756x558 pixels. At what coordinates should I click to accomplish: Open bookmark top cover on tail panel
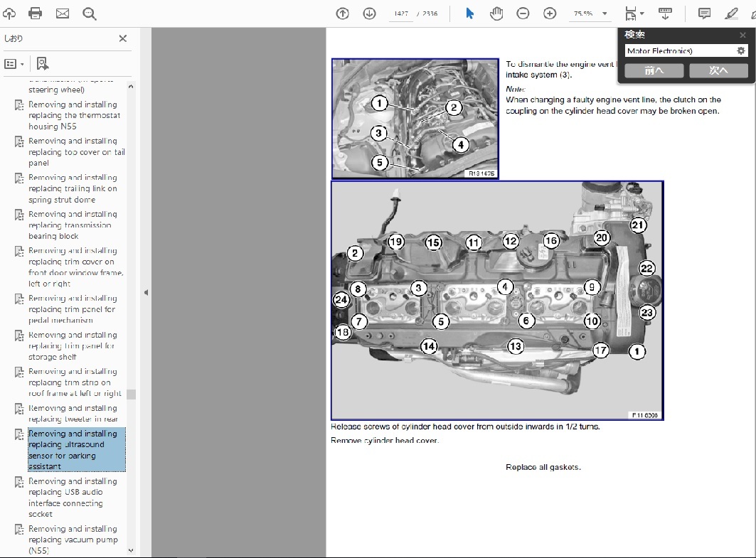pyautogui.click(x=76, y=152)
